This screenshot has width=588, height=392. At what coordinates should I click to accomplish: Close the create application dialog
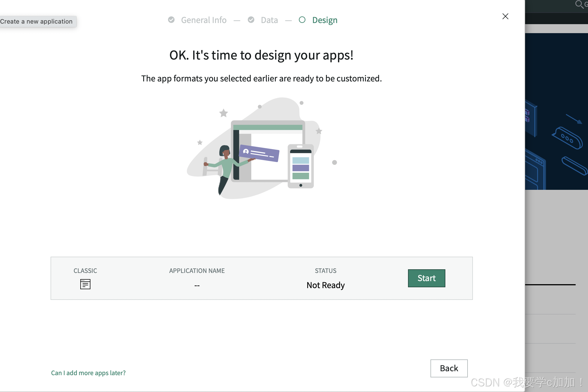tap(505, 16)
